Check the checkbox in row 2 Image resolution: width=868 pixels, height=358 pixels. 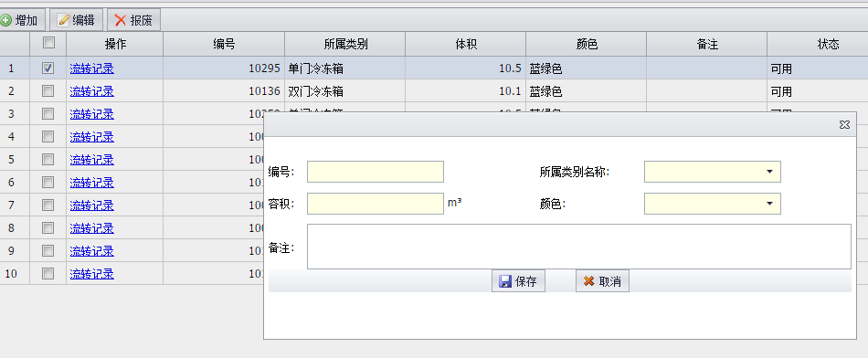tap(48, 90)
